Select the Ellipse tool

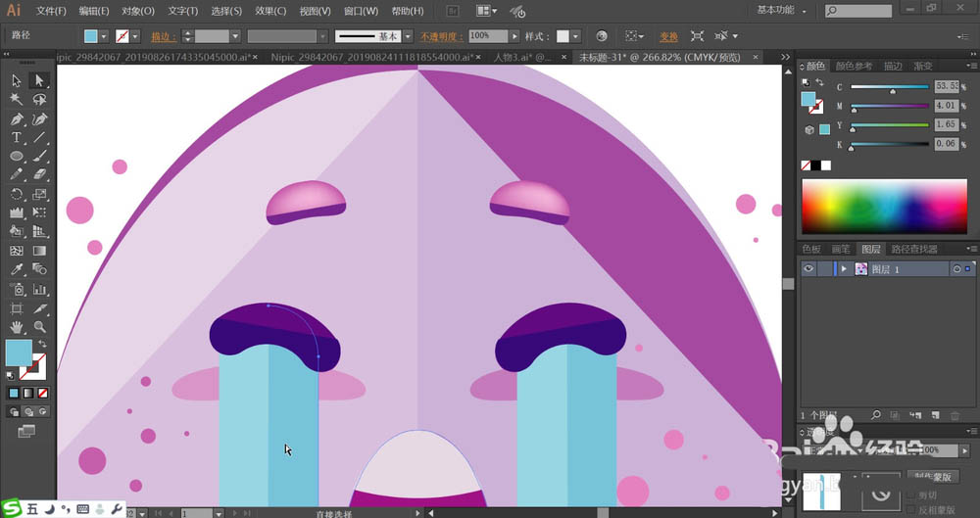(x=17, y=157)
